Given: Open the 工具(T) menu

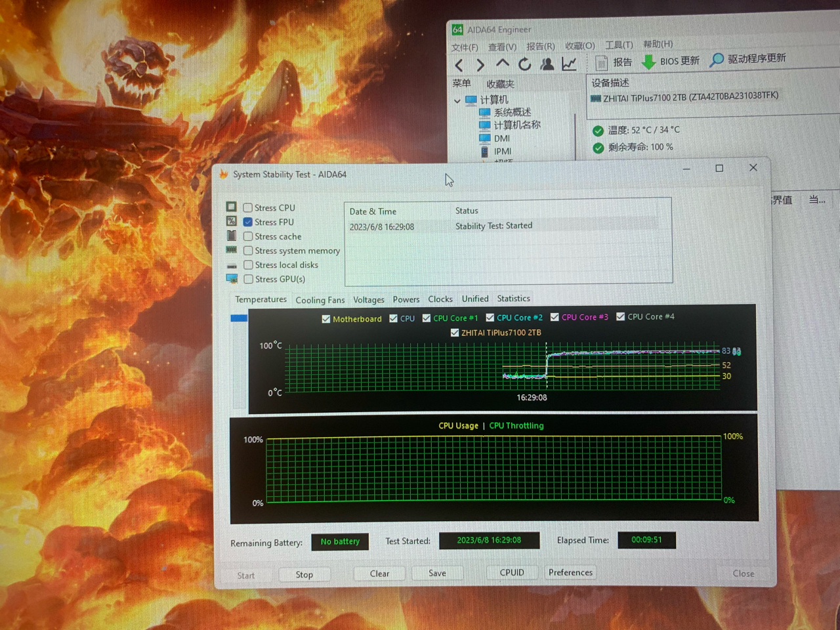Looking at the screenshot, I should click(x=618, y=45).
